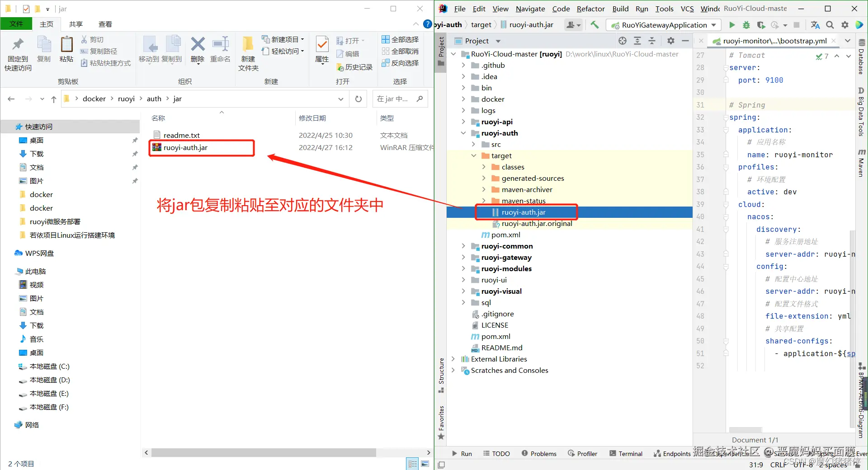Switch Explorer to details view
This screenshot has width=868, height=470.
(413, 464)
